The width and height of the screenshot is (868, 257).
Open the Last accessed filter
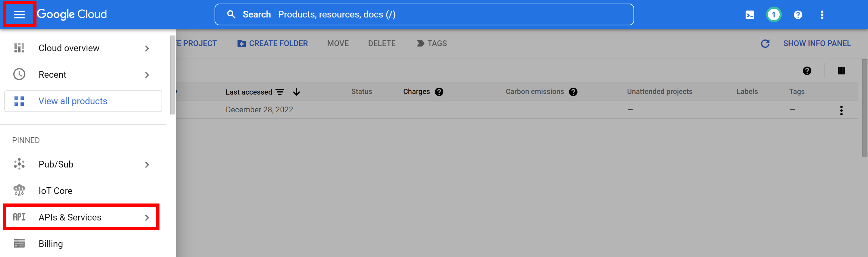(280, 92)
